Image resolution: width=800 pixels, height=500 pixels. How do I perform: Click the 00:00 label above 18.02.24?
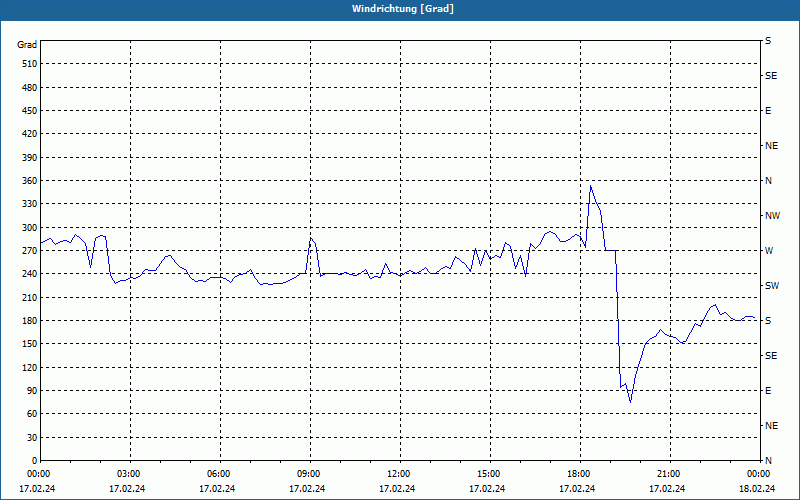758,474
